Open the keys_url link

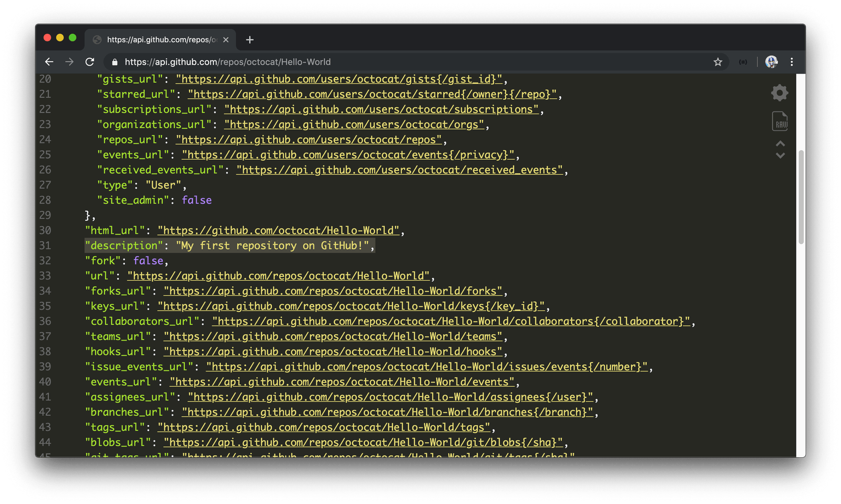pos(351,306)
